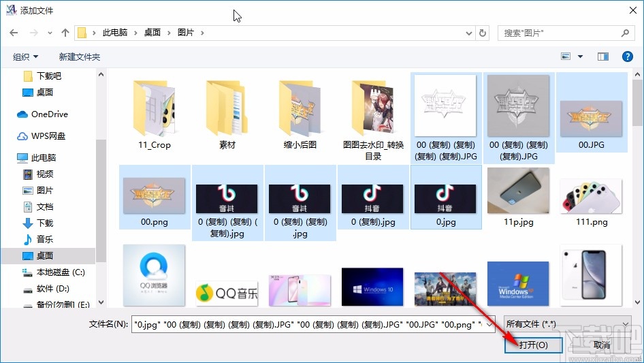Expand the file name history dropdown
This screenshot has height=363, width=644.
coord(489,325)
